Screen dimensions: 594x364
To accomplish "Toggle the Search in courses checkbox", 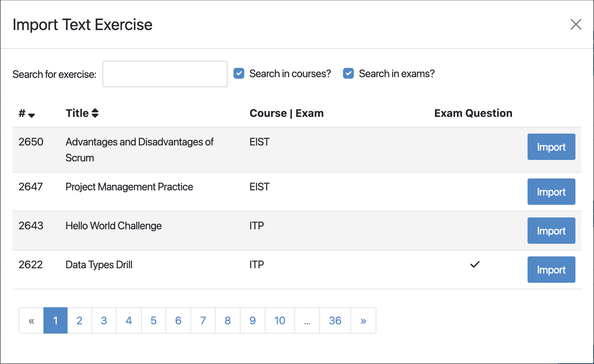I will point(239,73).
